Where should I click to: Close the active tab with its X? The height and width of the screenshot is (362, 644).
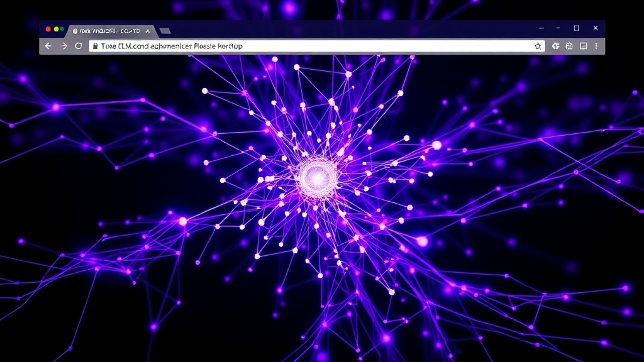tap(147, 31)
